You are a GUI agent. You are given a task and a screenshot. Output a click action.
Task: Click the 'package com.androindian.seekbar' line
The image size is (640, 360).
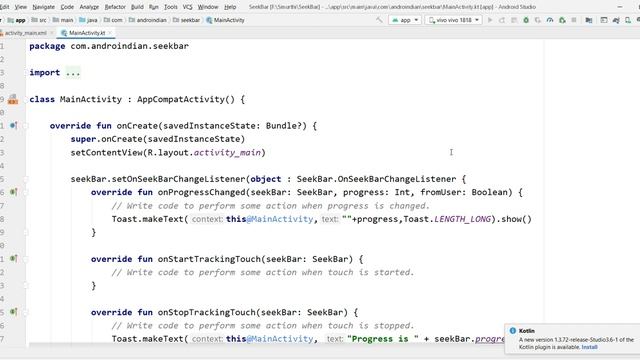109,46
